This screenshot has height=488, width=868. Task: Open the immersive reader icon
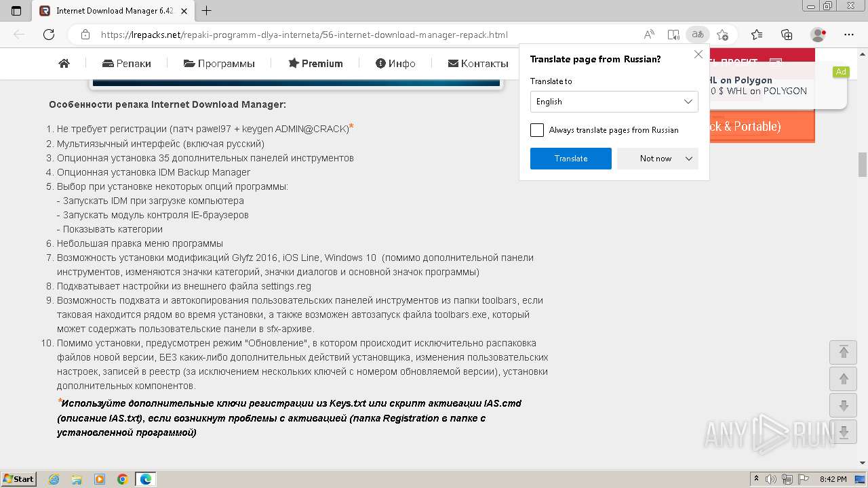point(673,35)
